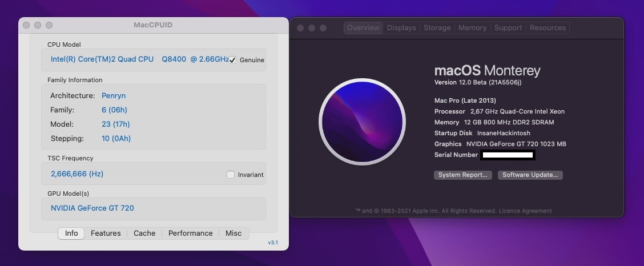
Task: Open the Cache tab
Action: tap(144, 233)
